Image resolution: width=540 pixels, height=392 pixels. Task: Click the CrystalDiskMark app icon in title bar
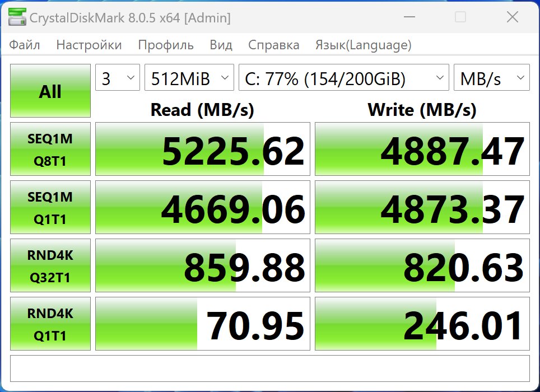pyautogui.click(x=17, y=17)
